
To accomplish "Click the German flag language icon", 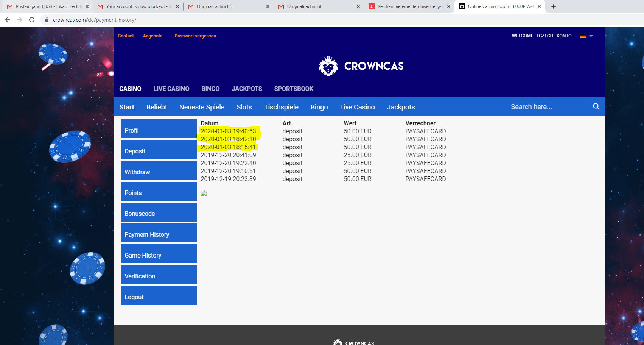I will (x=583, y=36).
